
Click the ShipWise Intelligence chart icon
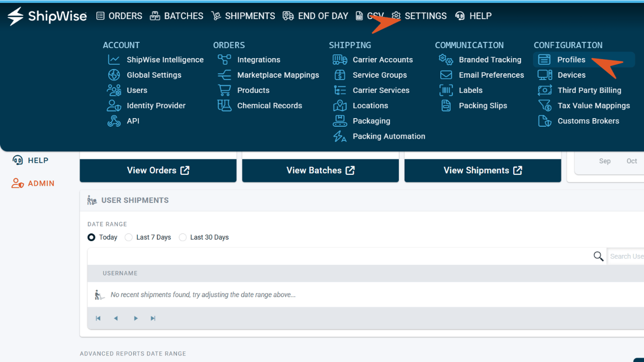pos(114,60)
